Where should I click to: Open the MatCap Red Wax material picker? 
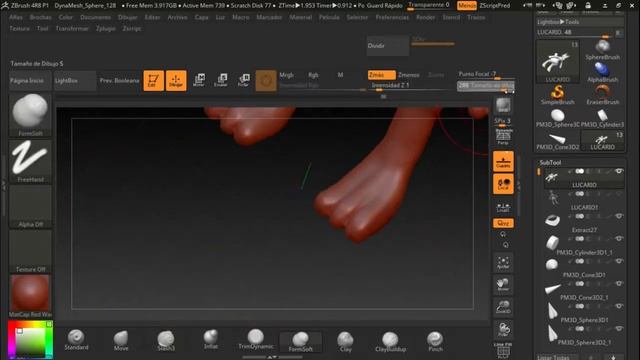point(30,296)
